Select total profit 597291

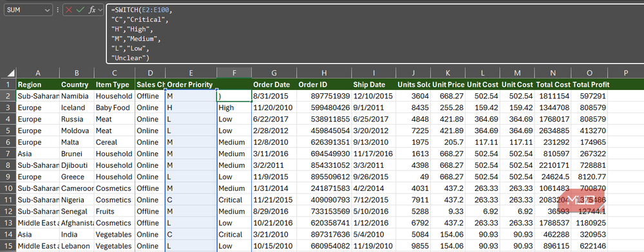(x=589, y=96)
